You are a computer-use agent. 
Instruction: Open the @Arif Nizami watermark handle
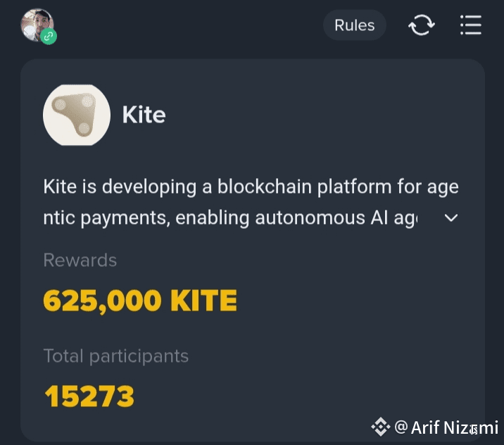(446, 427)
